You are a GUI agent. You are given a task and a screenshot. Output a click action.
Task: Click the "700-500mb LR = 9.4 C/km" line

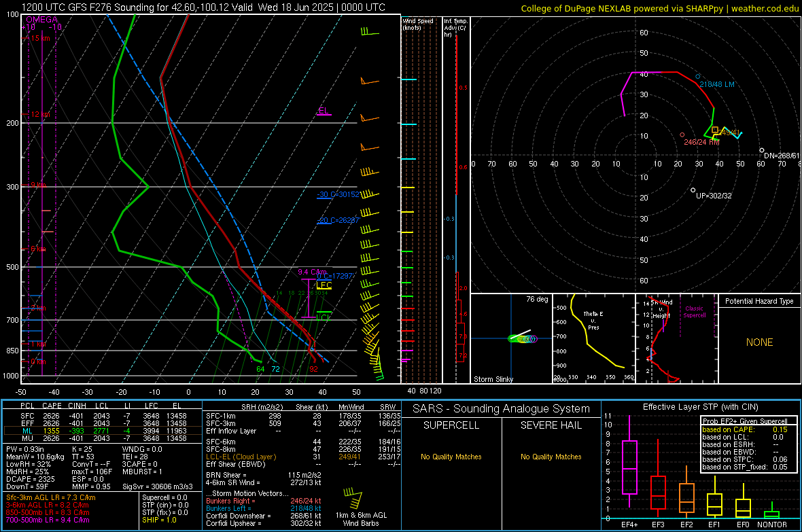(x=48, y=520)
